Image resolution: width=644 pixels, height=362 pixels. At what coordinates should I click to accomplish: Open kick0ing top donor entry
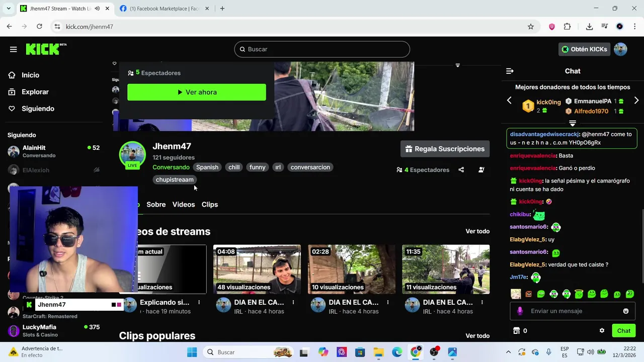tap(541, 106)
